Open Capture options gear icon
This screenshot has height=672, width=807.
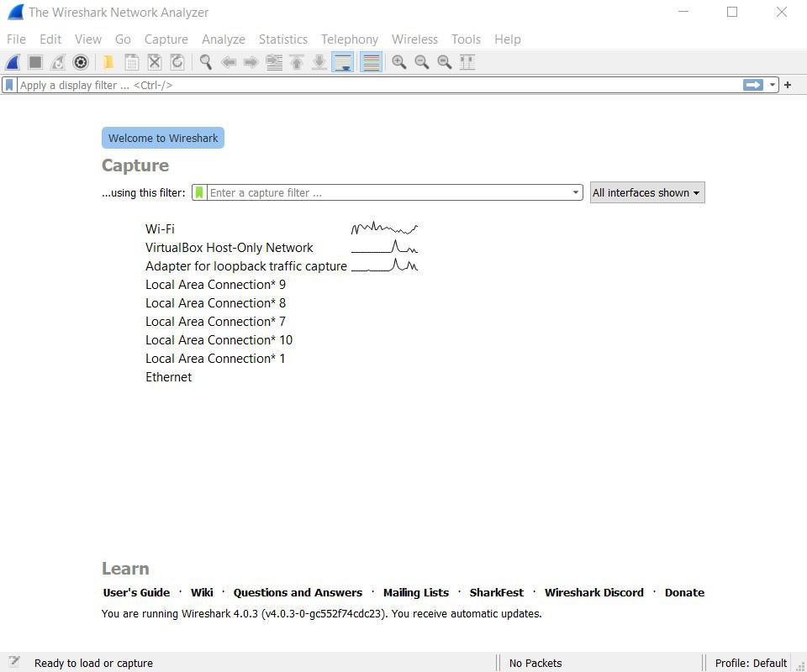click(81, 62)
